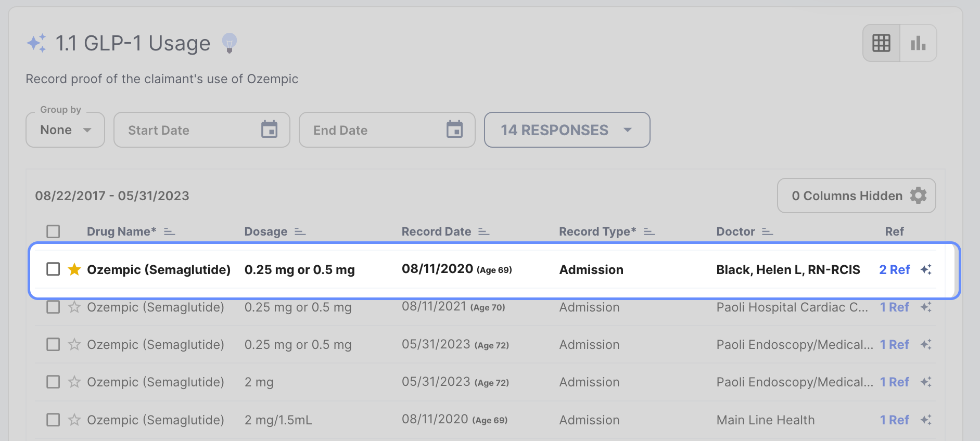Star the 05/31/2023 0.25 mg or 0.5 mg row
Screen dimensions: 980x441
click(74, 344)
